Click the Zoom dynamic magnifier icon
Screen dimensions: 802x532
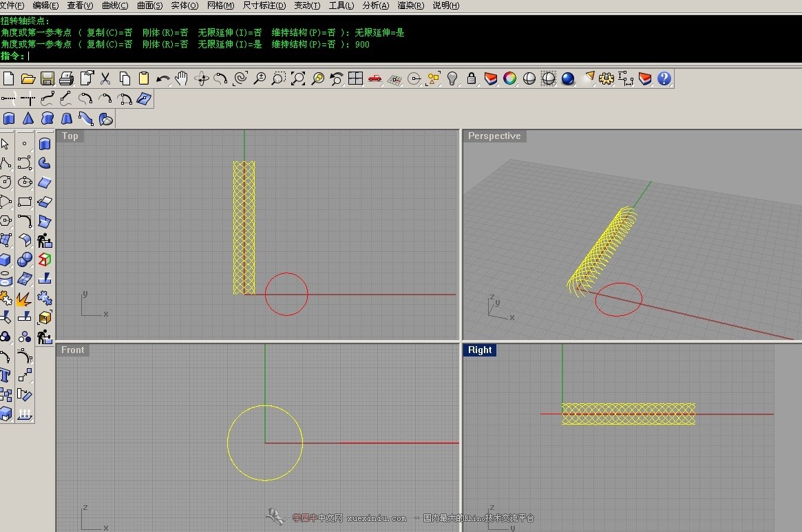point(260,78)
